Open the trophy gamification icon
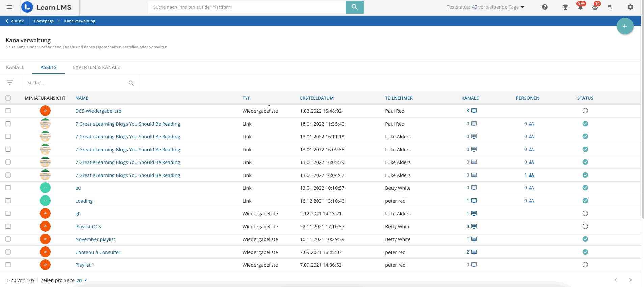This screenshot has width=644, height=287. point(565,7)
